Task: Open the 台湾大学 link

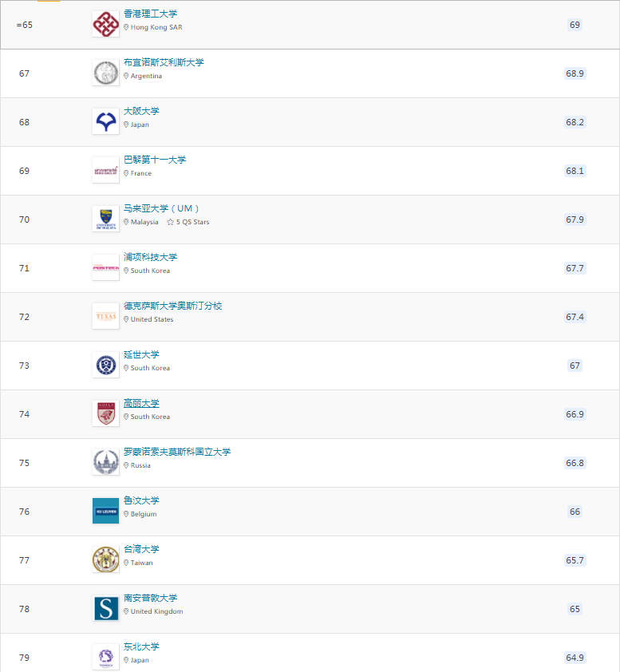Action: coord(141,549)
